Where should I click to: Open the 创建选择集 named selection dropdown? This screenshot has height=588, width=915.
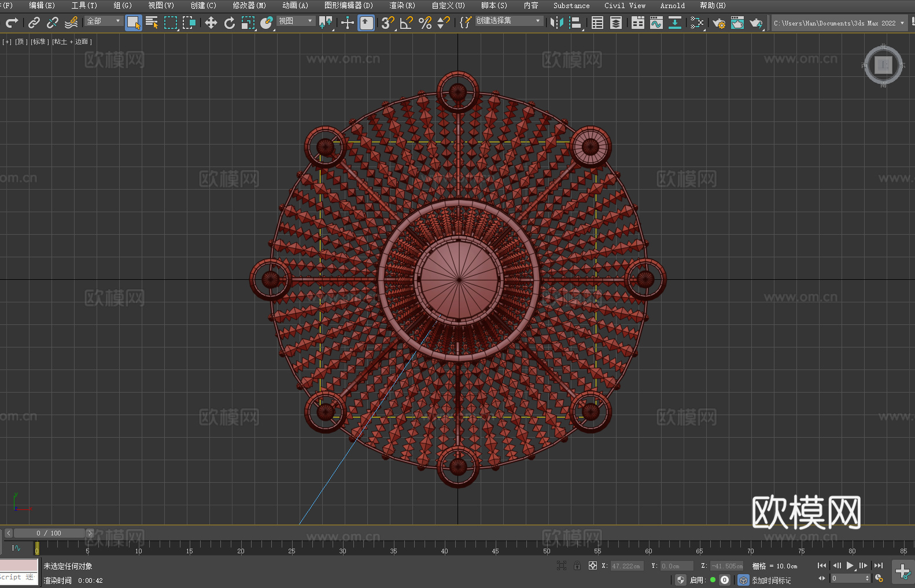(x=508, y=21)
